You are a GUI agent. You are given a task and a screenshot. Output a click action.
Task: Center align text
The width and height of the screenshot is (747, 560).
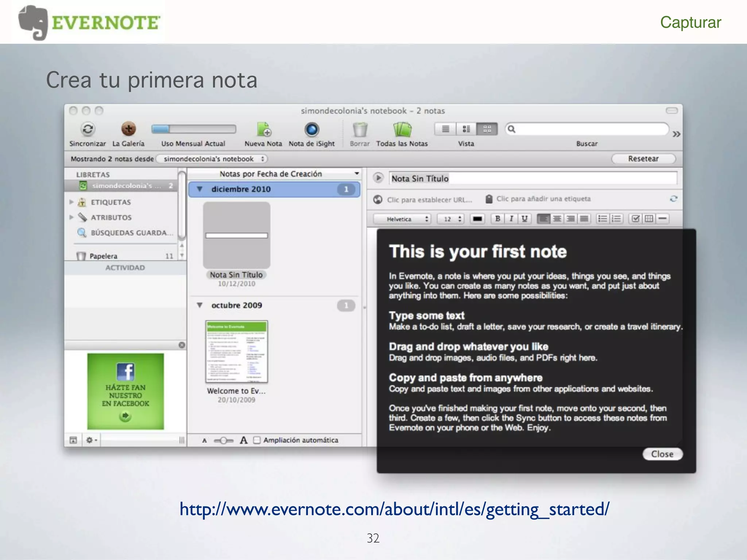click(x=557, y=219)
